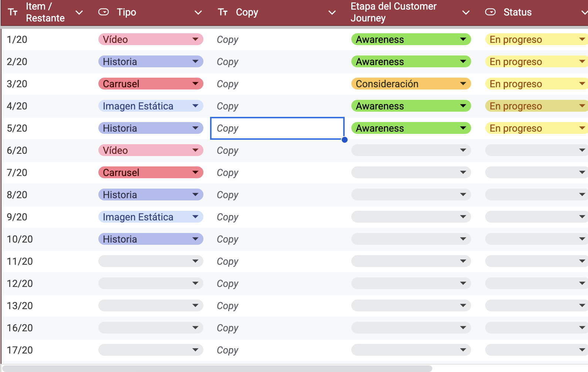Select the Copy cell in row 17/20
The image size is (588, 372).
coord(277,350)
